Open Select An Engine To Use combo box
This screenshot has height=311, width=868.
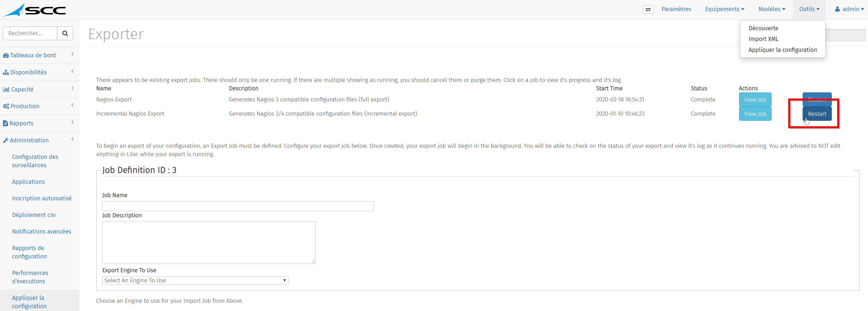(x=195, y=280)
